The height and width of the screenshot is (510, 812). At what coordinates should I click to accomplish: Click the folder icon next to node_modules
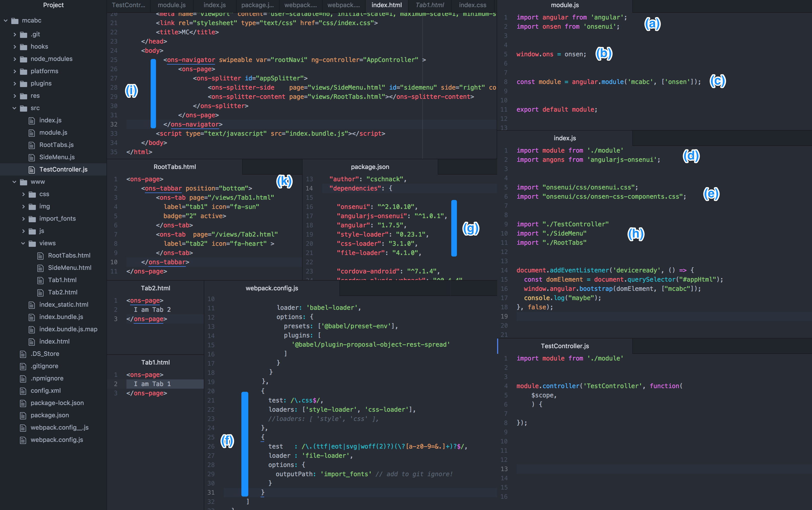pos(23,59)
